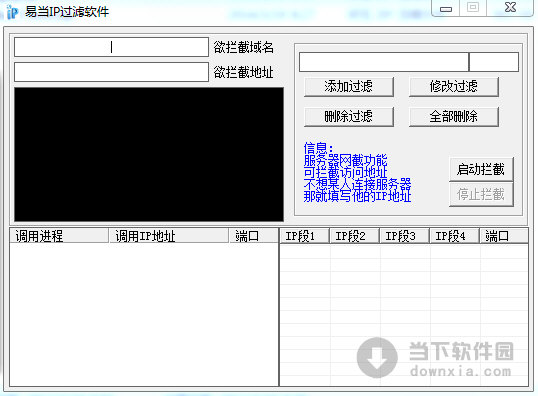Click the small port input box

click(x=494, y=62)
